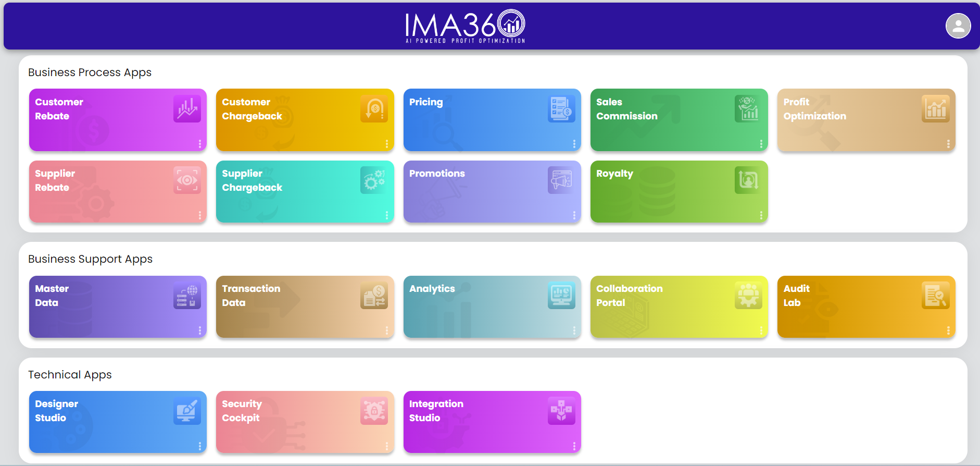Screen dimensions: 980x466
Task: Launch the Transaction Data app
Action: 305,306
